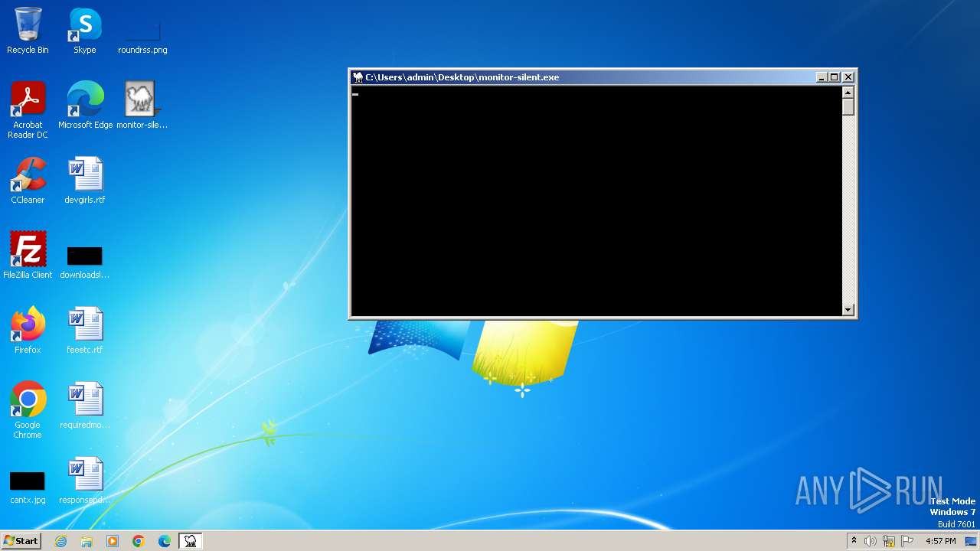Image resolution: width=980 pixels, height=551 pixels.
Task: Click the Show desktop button
Action: pyautogui.click(x=971, y=541)
